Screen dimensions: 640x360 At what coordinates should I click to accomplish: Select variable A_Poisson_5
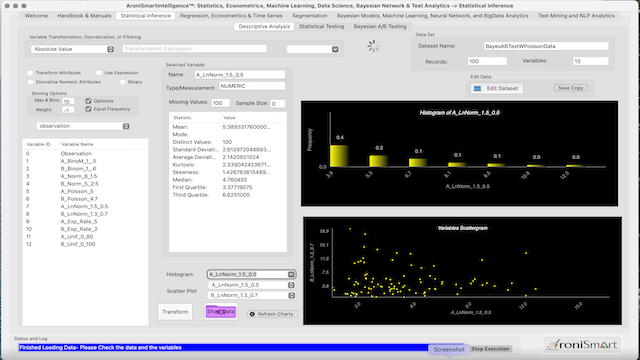pos(85,191)
